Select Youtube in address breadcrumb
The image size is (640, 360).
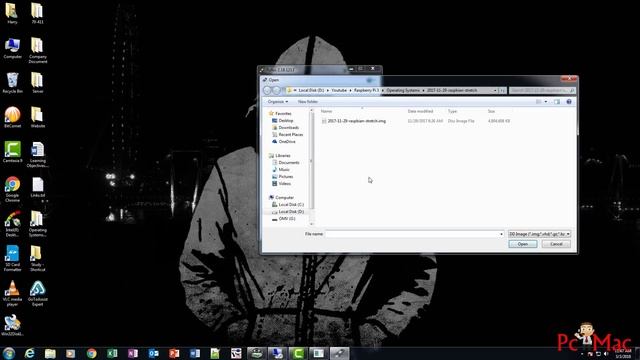(339, 90)
